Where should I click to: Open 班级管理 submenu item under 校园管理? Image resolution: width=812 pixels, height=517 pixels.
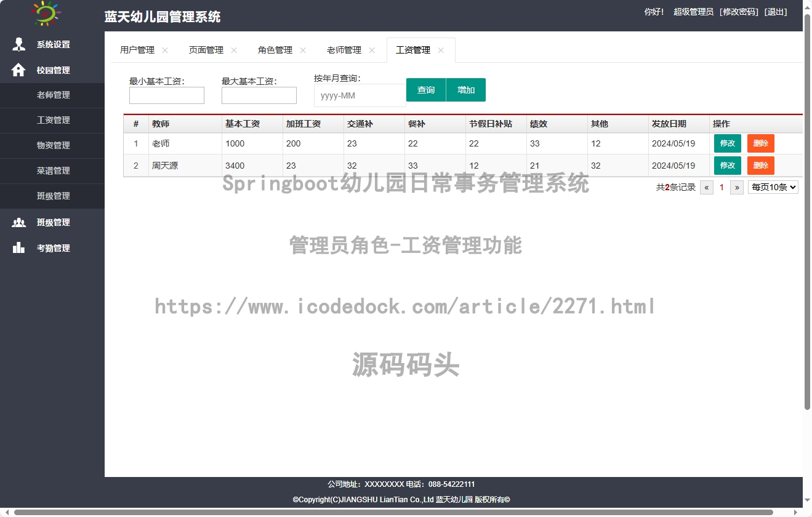point(53,196)
